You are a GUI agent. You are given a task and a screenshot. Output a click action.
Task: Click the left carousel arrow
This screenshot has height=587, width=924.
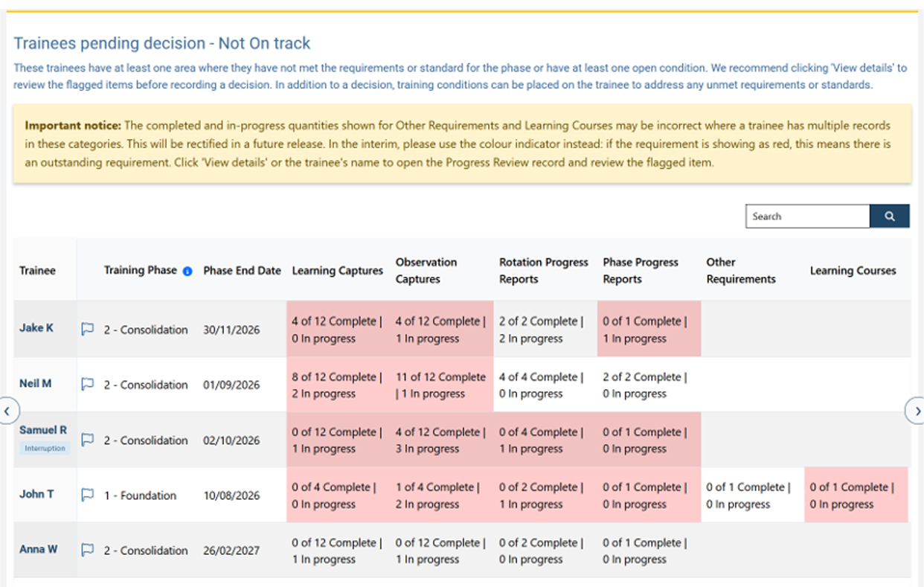tap(7, 411)
